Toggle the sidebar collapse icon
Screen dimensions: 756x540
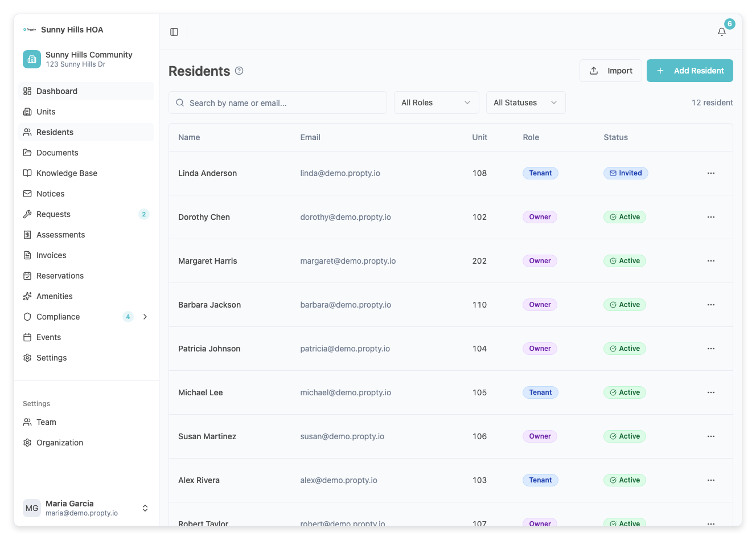pyautogui.click(x=174, y=32)
